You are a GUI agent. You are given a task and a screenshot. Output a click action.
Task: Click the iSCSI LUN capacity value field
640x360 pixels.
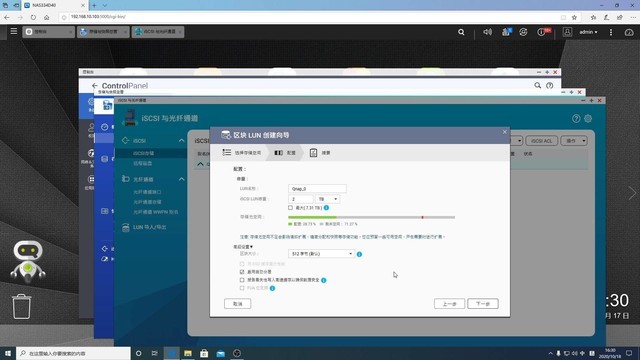(x=301, y=199)
